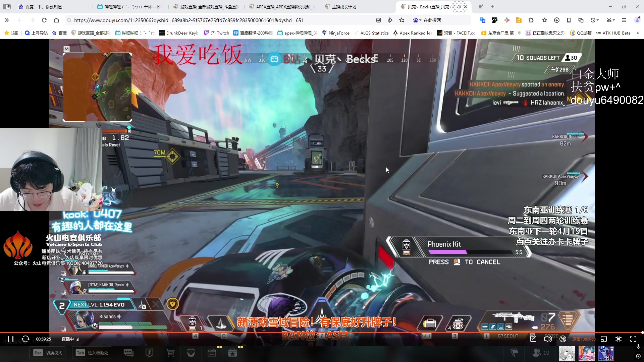Screen dimensions: 644x362
Task: Go back to previous page
Action: (20, 20)
